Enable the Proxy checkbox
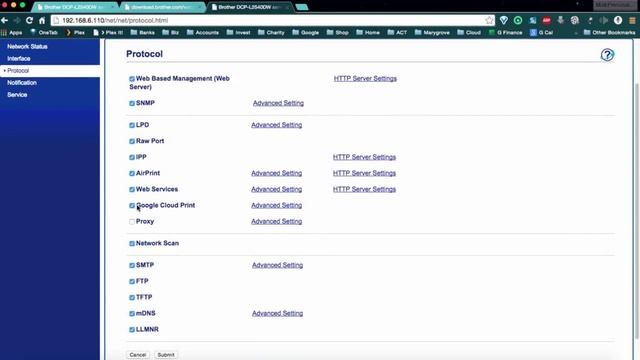 click(x=132, y=222)
